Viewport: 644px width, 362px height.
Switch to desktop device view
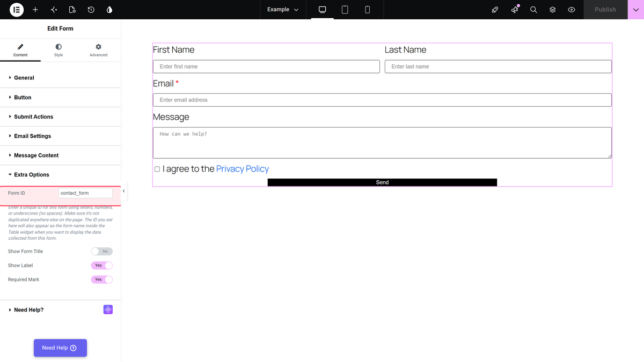(323, 10)
